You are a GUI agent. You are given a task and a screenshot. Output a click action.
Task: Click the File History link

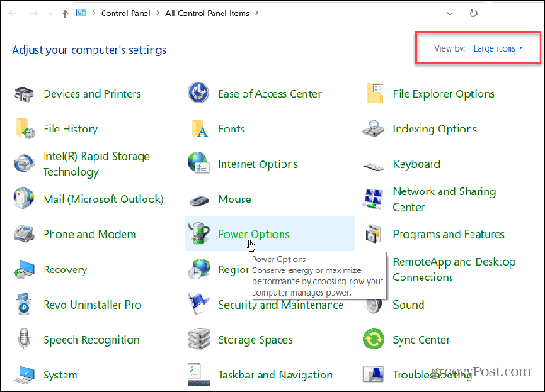pos(70,129)
